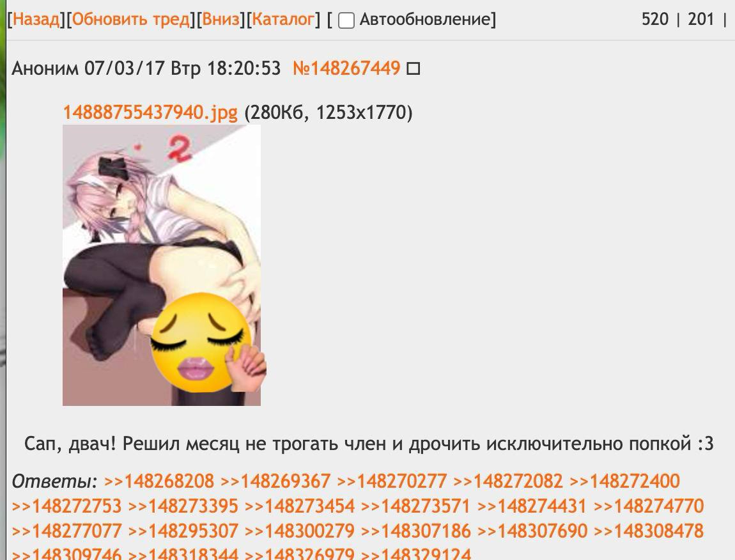Select reply link >>148300279
Image resolution: width=735 pixels, height=560 pixels.
pos(300,531)
